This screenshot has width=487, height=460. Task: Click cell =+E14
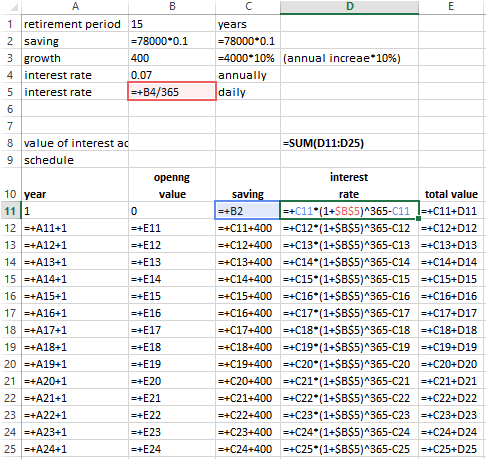pos(172,279)
